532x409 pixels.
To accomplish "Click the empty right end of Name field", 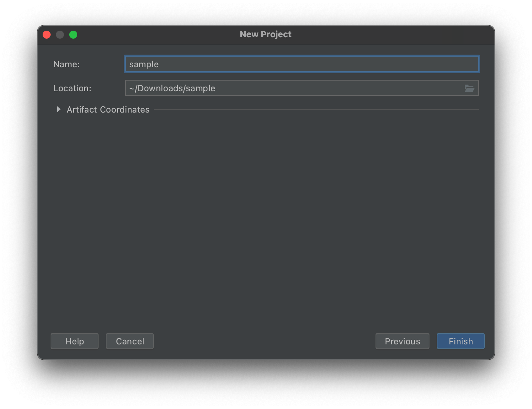I will (x=459, y=64).
